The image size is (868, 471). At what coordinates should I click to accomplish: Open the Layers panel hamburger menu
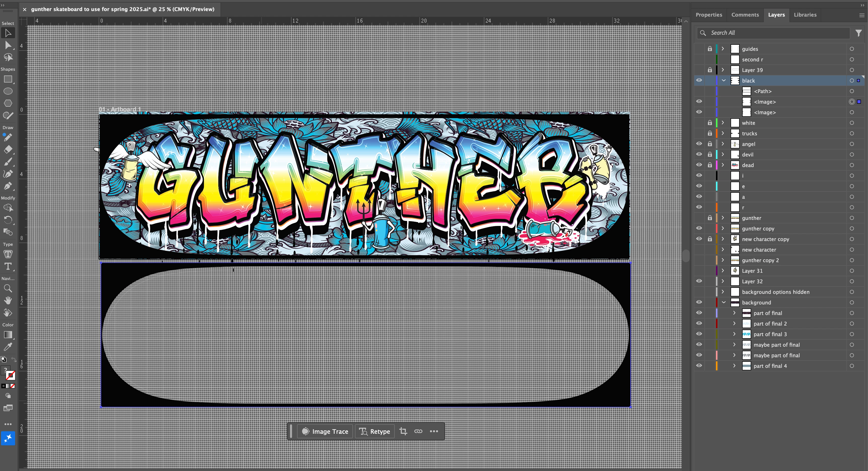point(862,15)
